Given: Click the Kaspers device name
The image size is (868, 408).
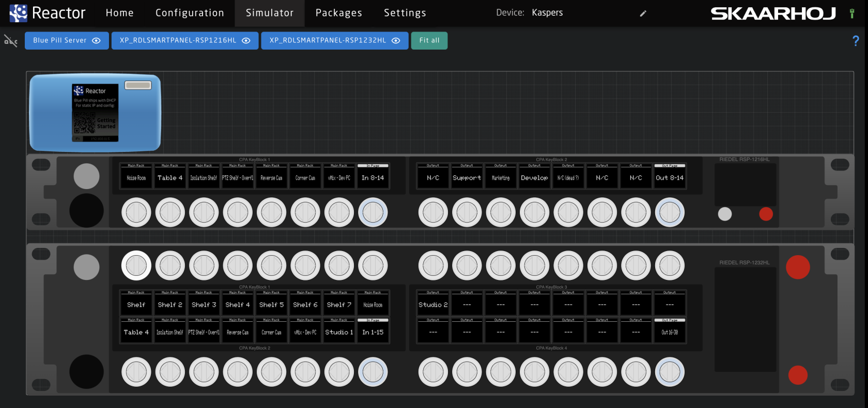Looking at the screenshot, I should (x=547, y=13).
